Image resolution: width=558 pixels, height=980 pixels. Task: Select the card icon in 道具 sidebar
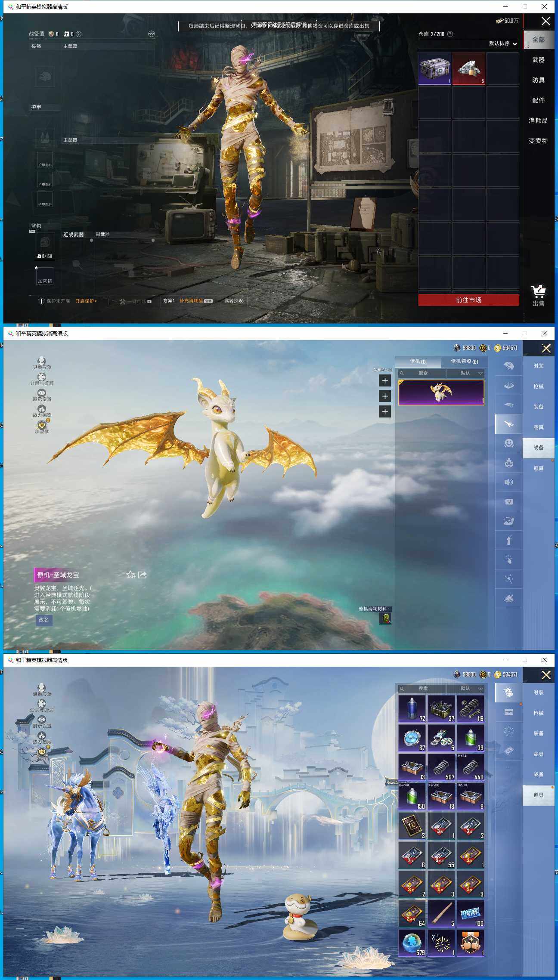[x=509, y=692]
